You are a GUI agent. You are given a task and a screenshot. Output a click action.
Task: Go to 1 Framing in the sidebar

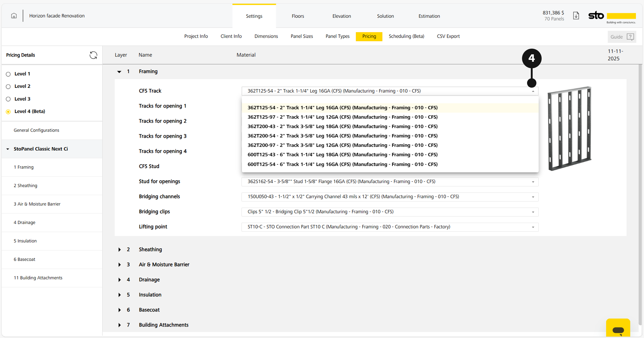[52, 167]
